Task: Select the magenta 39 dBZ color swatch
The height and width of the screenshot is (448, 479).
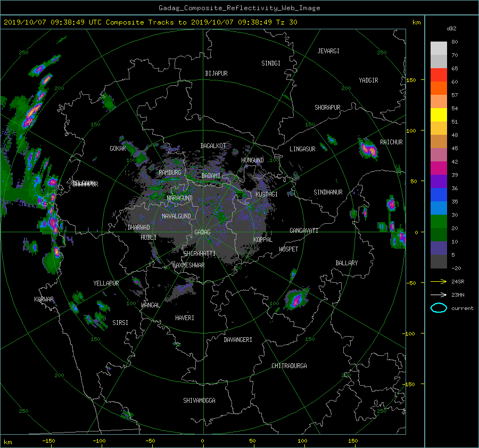Action: pyautogui.click(x=439, y=168)
